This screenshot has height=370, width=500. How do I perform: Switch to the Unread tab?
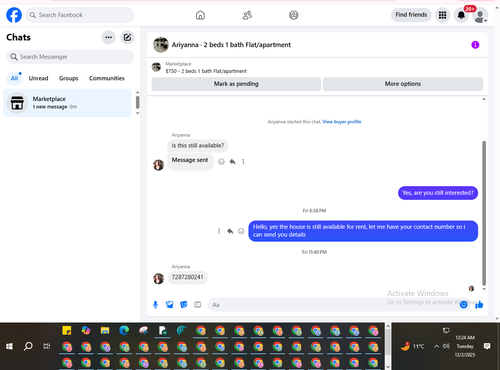[38, 78]
